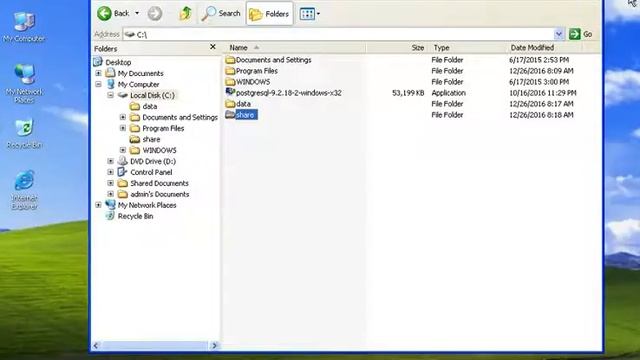Screen dimensions: 640x360
Task: Select the data folder in file list
Action: tap(238, 104)
